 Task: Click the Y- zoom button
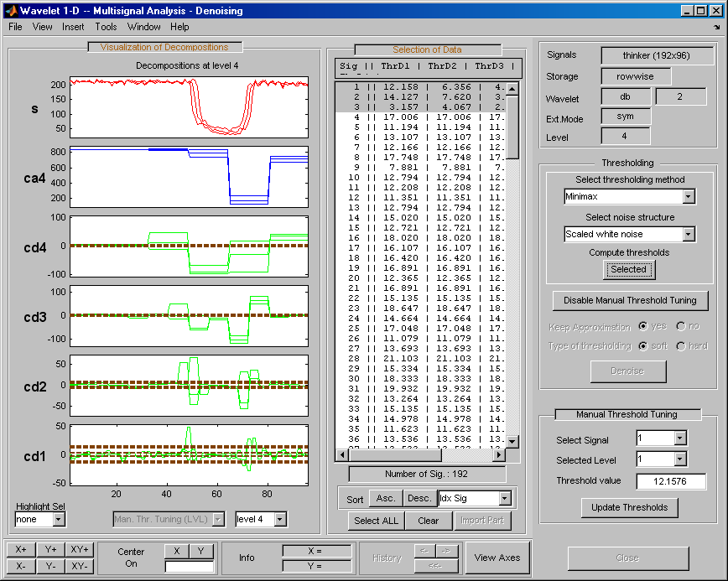(x=50, y=566)
